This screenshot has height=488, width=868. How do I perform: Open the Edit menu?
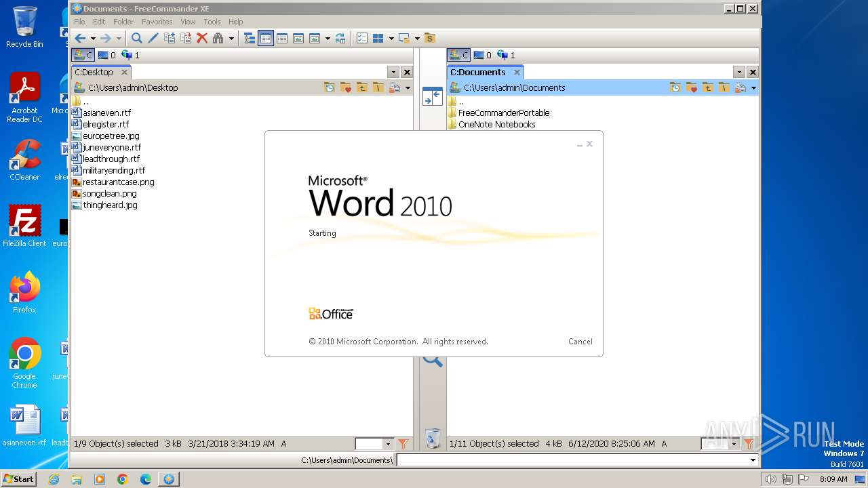tap(99, 22)
